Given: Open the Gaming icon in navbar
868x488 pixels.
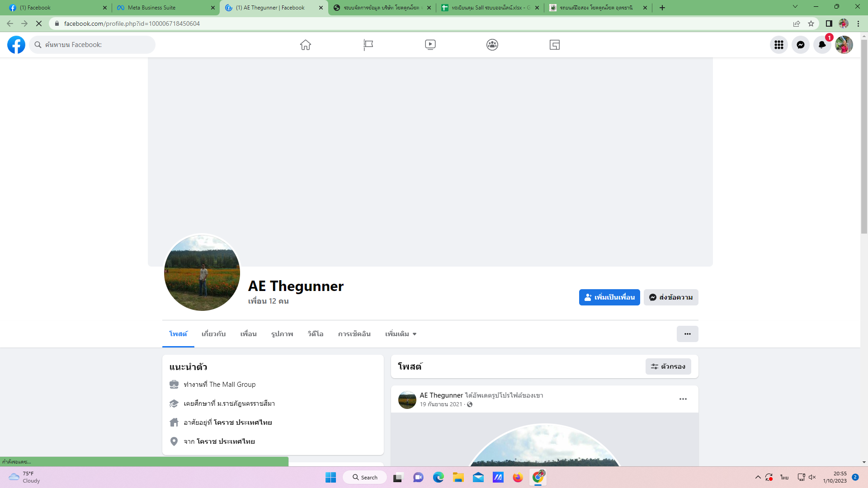Looking at the screenshot, I should point(555,45).
